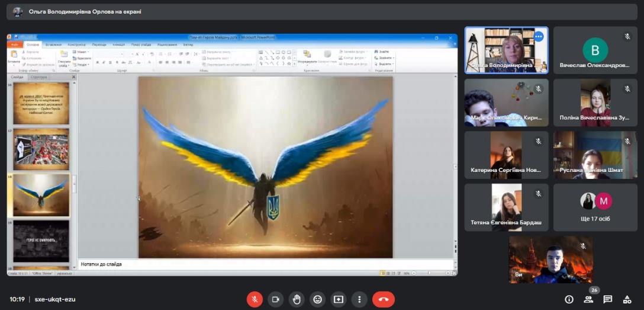Open the three-dot more options menu
644x310 pixels.
[x=359, y=299]
